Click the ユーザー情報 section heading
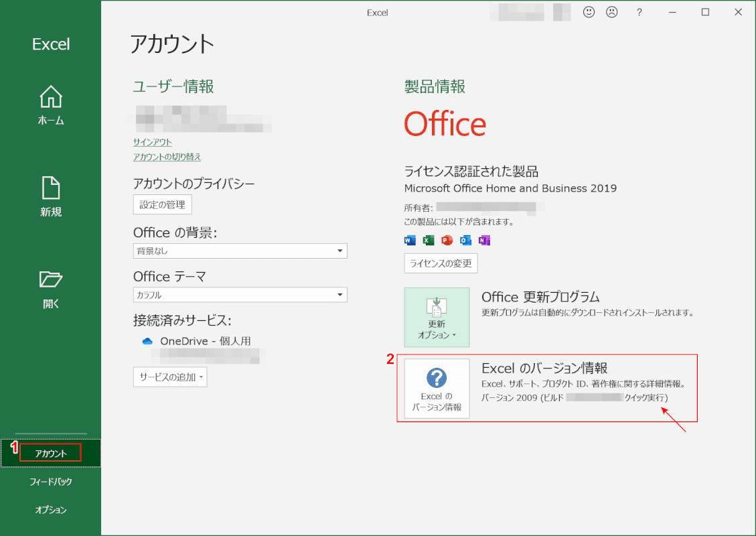The image size is (756, 536). click(x=173, y=86)
